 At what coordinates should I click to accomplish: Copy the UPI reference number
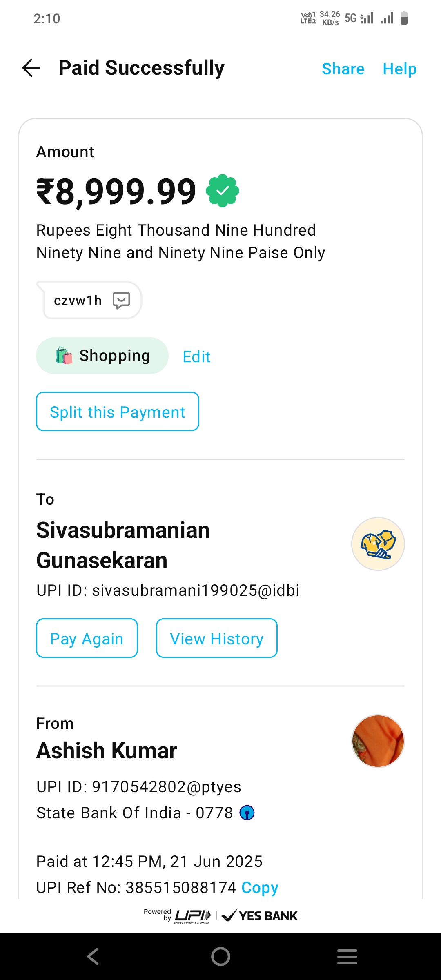(x=260, y=887)
